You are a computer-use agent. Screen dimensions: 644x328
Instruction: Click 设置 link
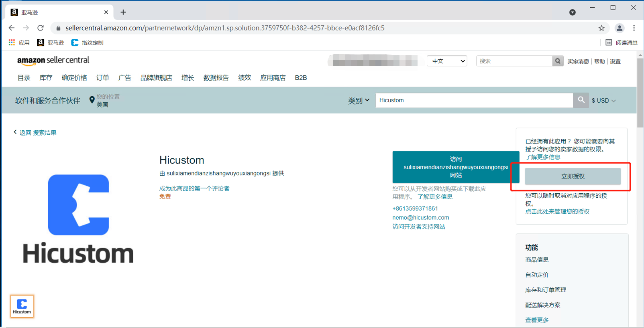[x=615, y=61]
